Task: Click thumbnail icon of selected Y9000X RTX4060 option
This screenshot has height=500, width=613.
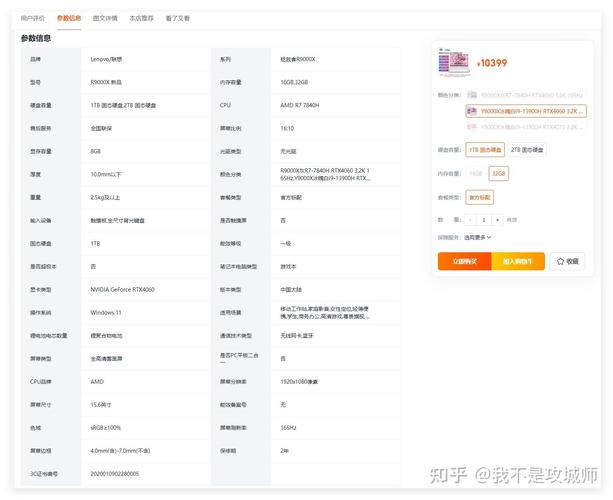Action: pos(473,111)
